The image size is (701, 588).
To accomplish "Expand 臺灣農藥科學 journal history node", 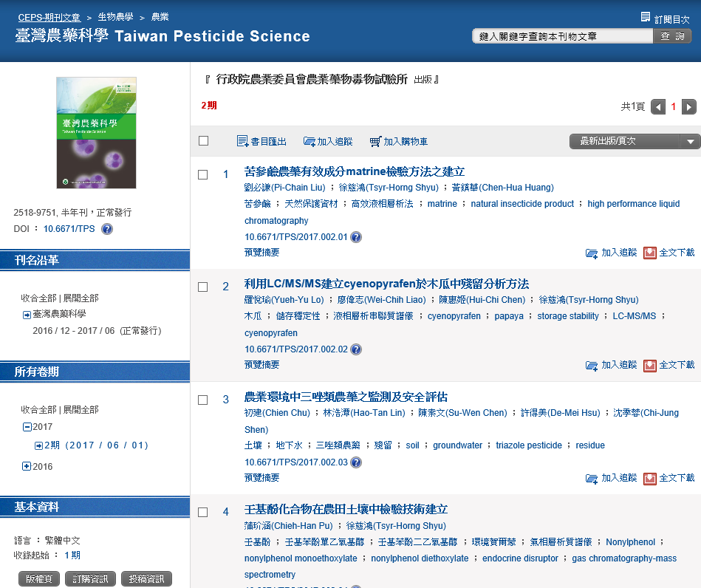I will (27, 315).
